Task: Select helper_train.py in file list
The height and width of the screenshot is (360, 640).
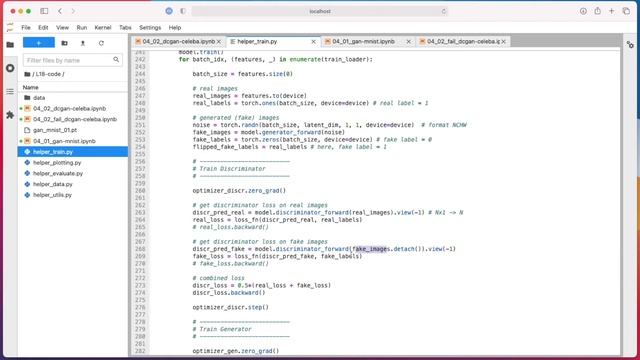Action: coord(73,152)
